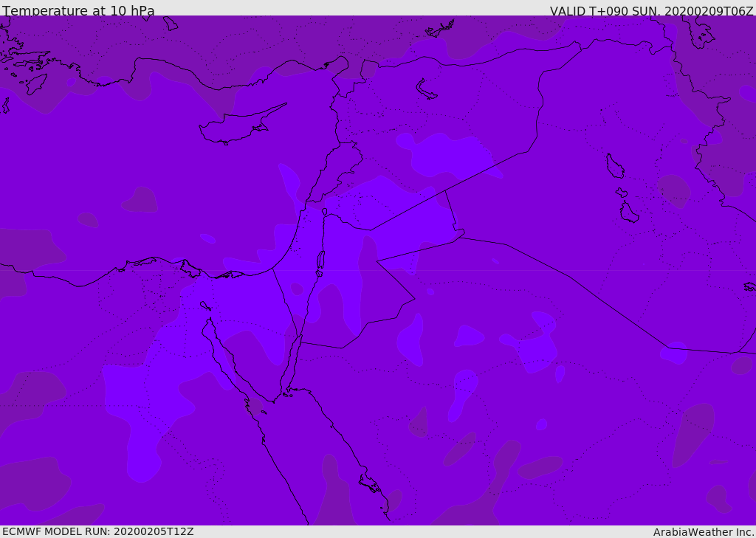Pick light purple patch over eastern Syria

[x=450, y=155]
